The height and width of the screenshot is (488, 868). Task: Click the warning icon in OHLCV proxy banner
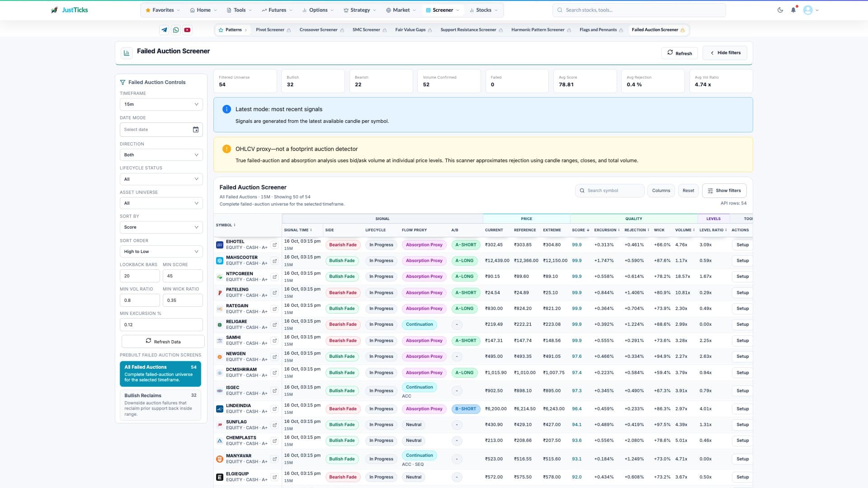[x=226, y=149]
